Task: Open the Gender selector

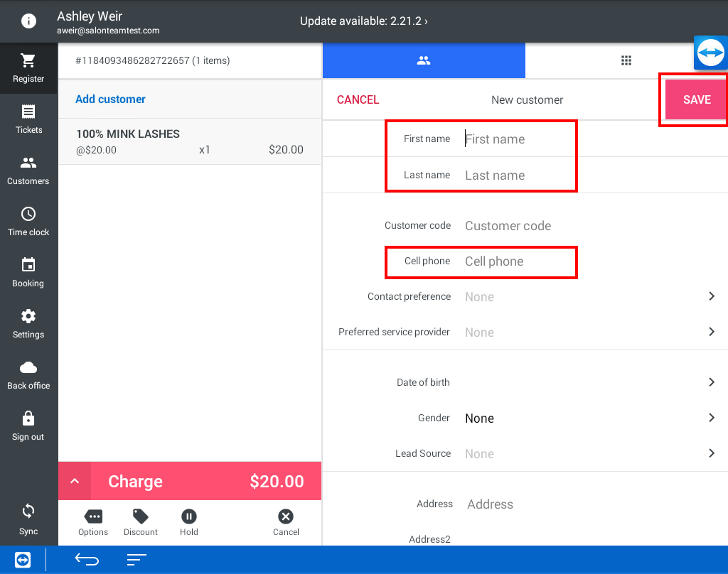Action: click(x=711, y=418)
